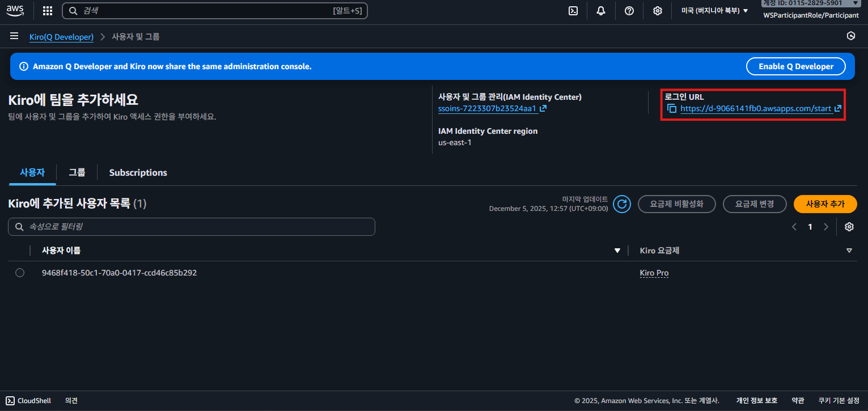Sort by the user name column arrow

click(x=617, y=251)
